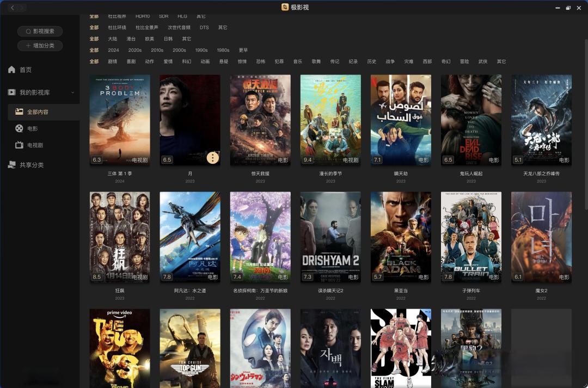Click the restore window button
588x388 pixels.
[568, 8]
